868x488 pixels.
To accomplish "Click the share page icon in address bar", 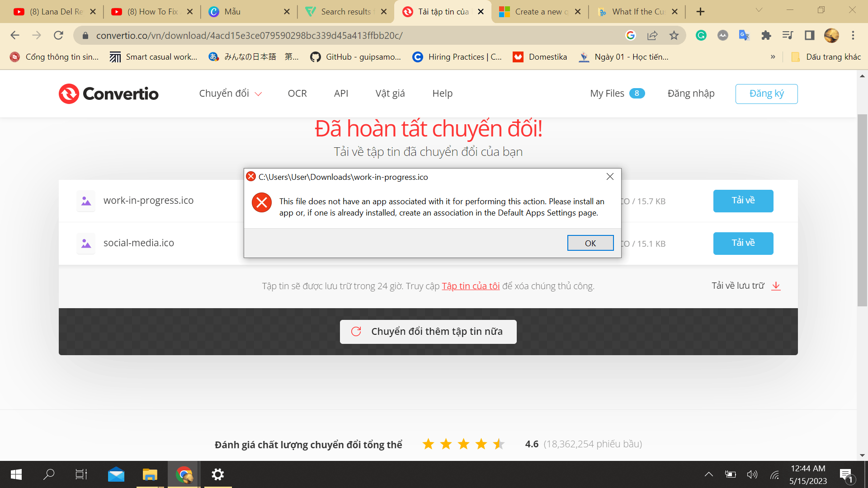I will coord(652,35).
